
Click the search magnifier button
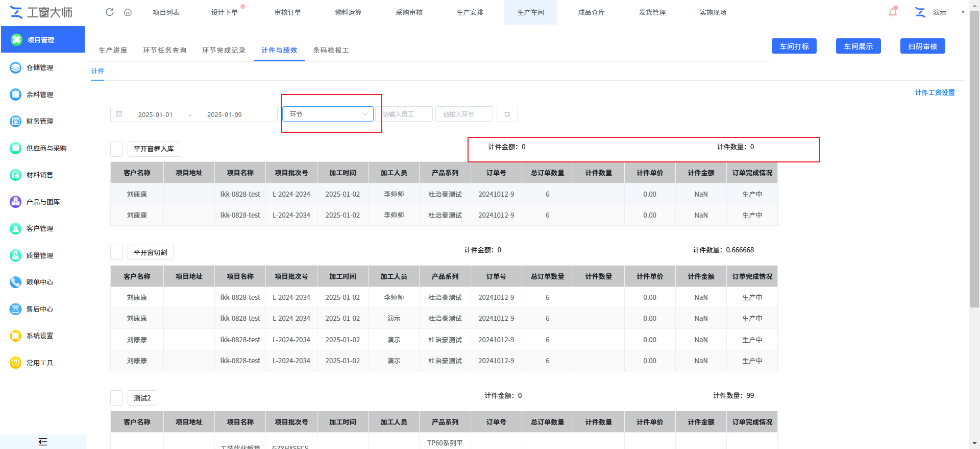(x=507, y=114)
